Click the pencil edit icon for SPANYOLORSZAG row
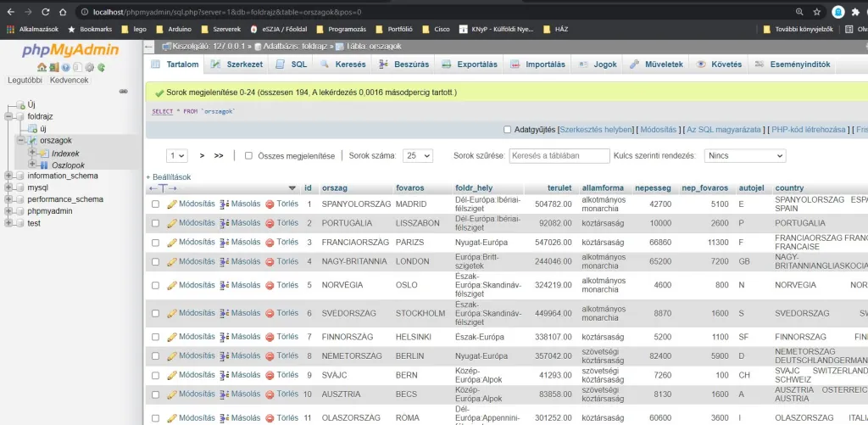The height and width of the screenshot is (425, 868). pos(171,204)
